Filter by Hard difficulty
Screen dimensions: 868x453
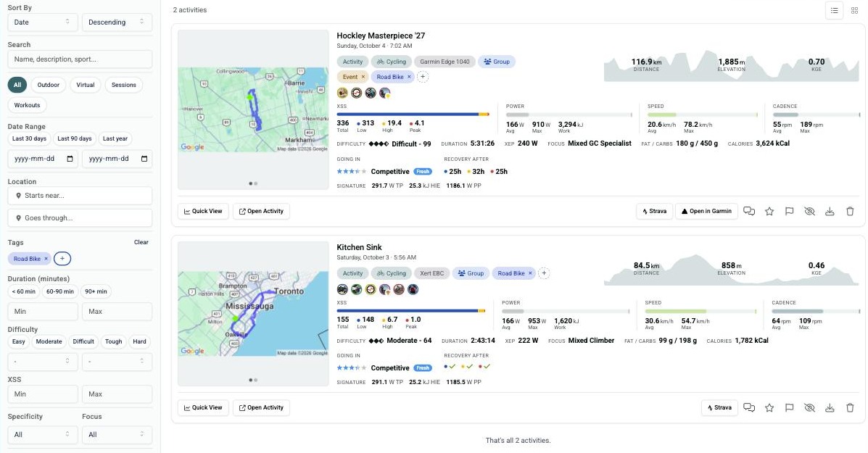tap(139, 342)
